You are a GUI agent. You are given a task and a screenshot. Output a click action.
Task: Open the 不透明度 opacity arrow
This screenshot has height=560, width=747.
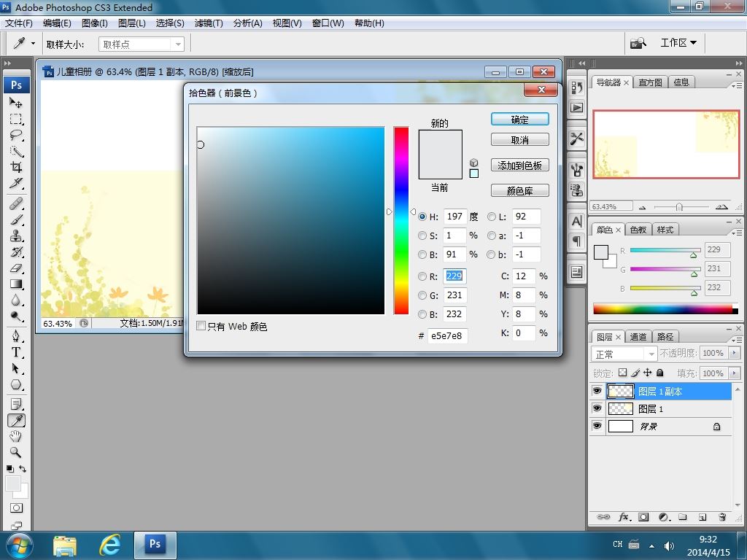(734, 353)
